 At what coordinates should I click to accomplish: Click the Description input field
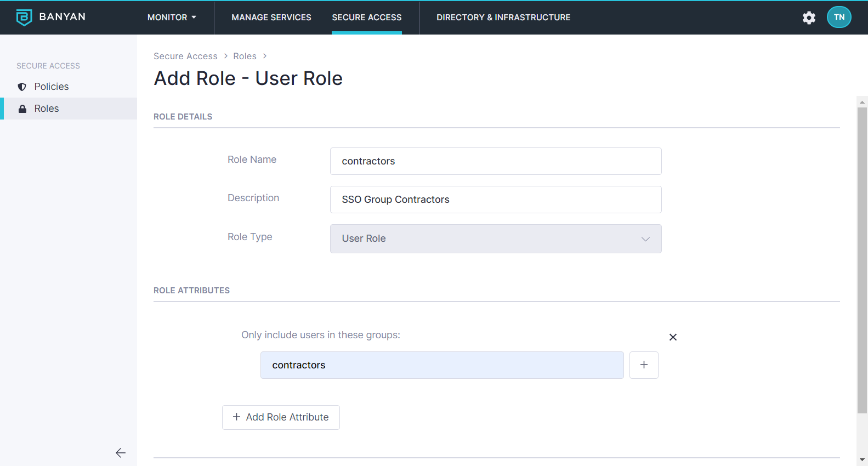[x=496, y=200]
